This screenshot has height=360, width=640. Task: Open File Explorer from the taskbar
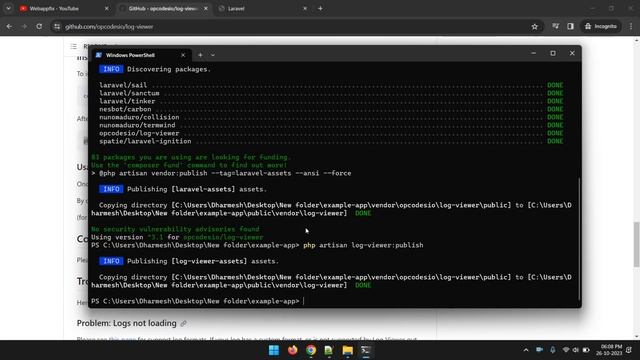point(348,350)
